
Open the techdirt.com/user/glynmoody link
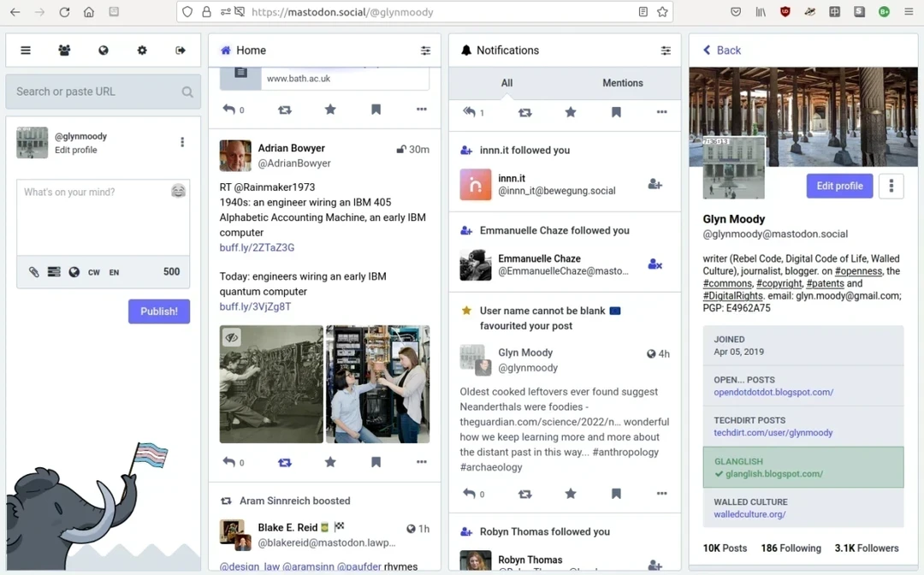(773, 432)
